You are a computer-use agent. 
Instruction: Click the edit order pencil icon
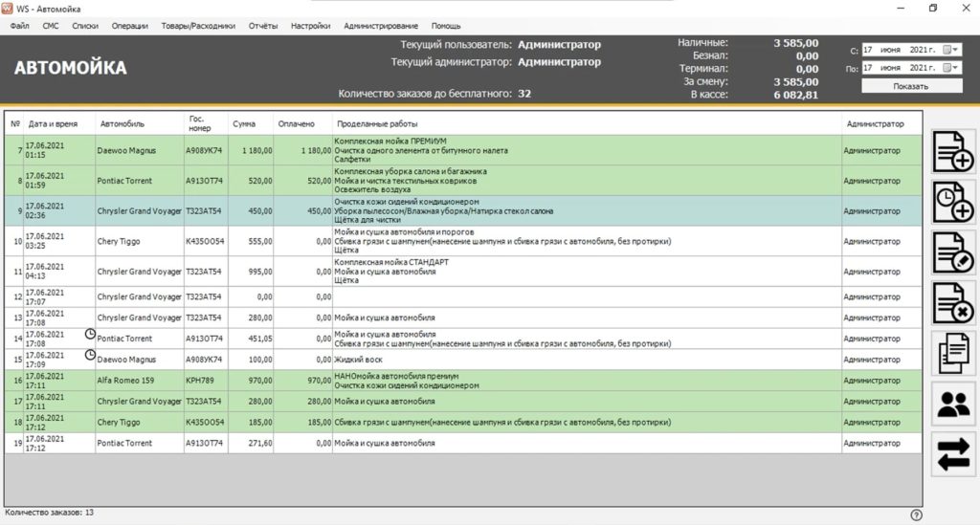(x=953, y=252)
